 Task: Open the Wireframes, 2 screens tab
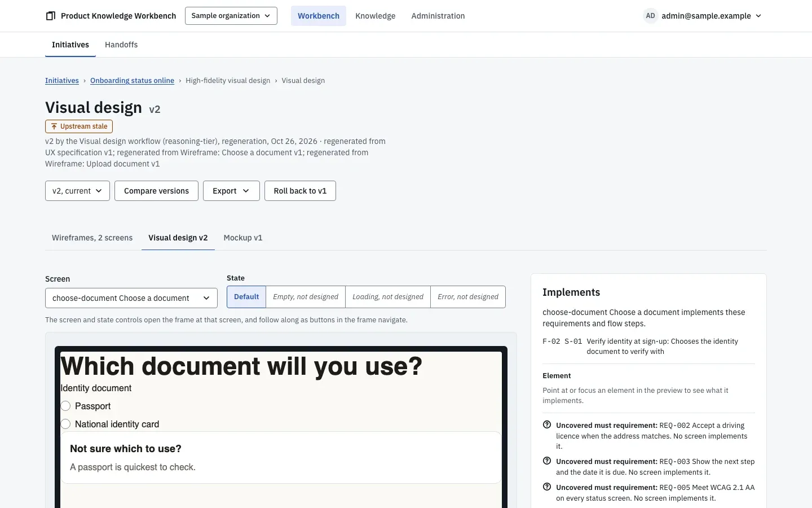pyautogui.click(x=92, y=238)
